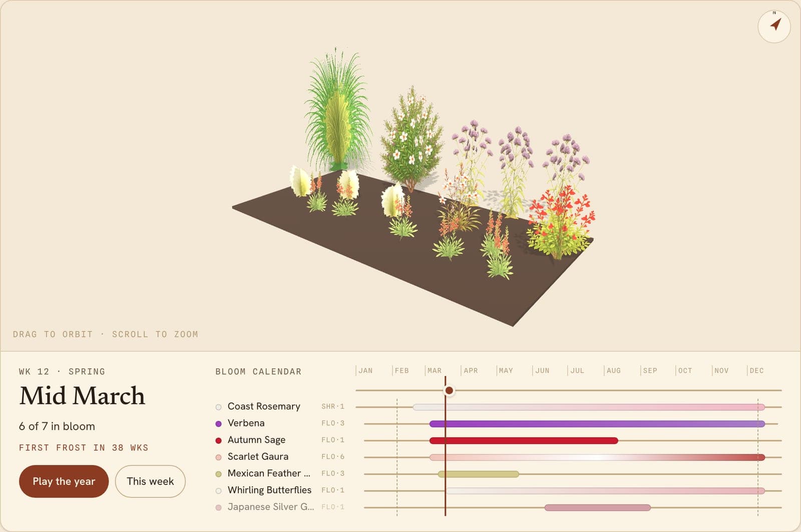Click the Japanese Silver G... swatch dot

[218, 507]
